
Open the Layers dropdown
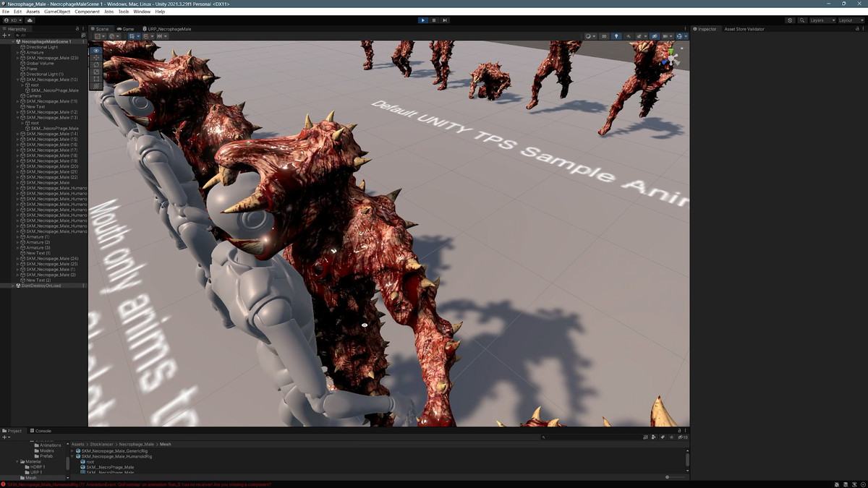(822, 20)
